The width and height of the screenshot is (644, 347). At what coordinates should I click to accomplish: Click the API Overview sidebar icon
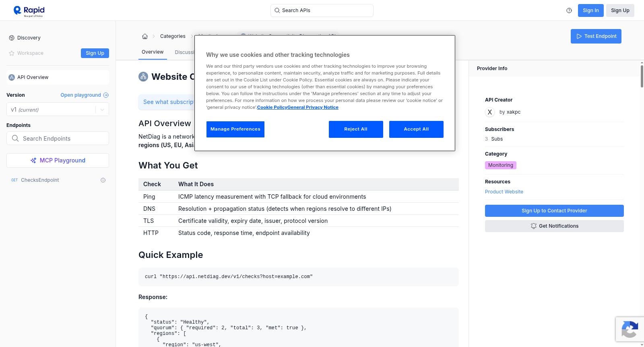pyautogui.click(x=12, y=77)
